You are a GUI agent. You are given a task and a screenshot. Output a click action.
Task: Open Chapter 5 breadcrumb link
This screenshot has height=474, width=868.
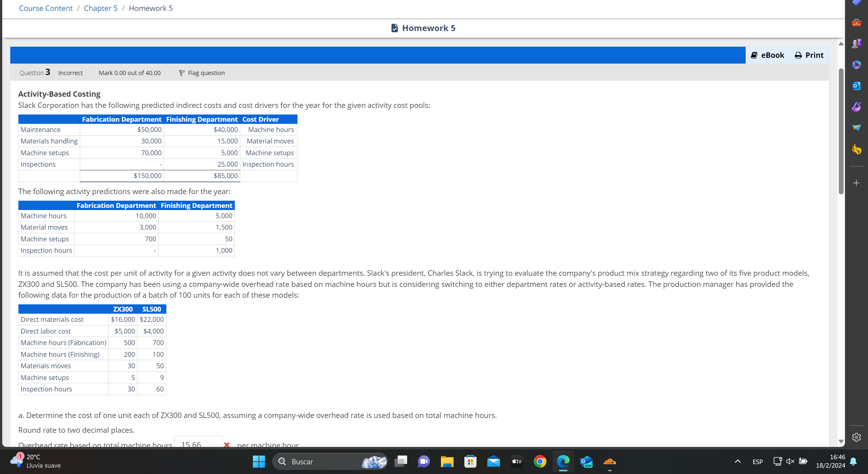pos(100,8)
